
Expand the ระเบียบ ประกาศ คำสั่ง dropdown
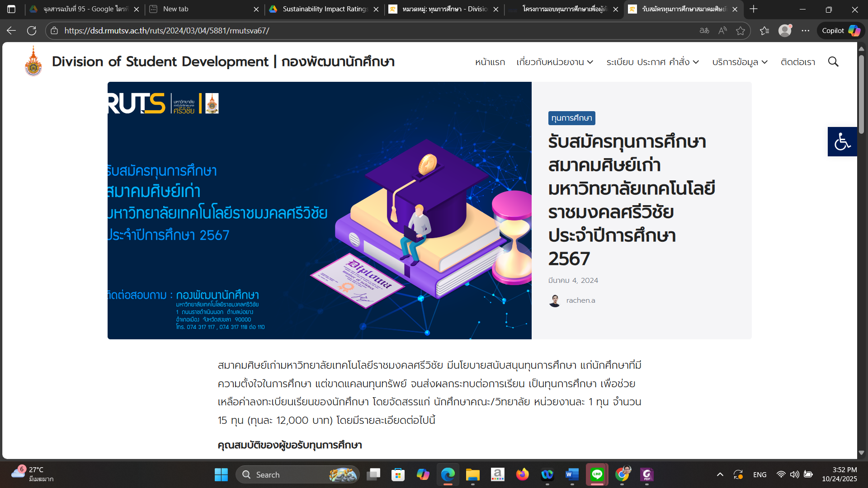click(x=652, y=62)
